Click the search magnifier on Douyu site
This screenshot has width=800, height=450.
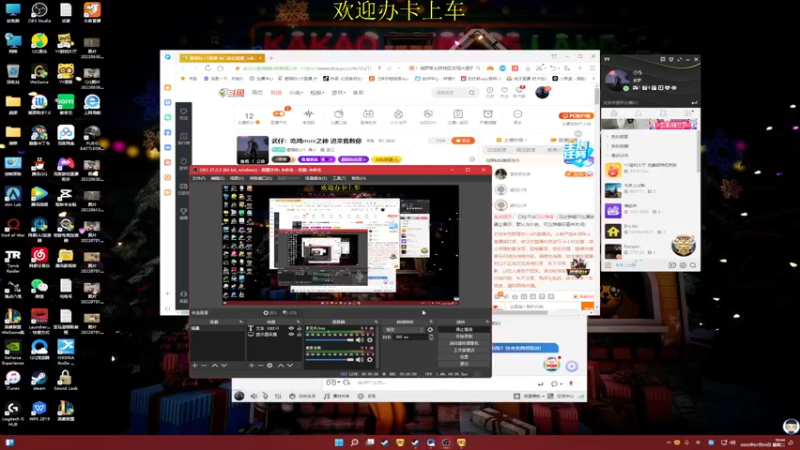pyautogui.click(x=471, y=92)
